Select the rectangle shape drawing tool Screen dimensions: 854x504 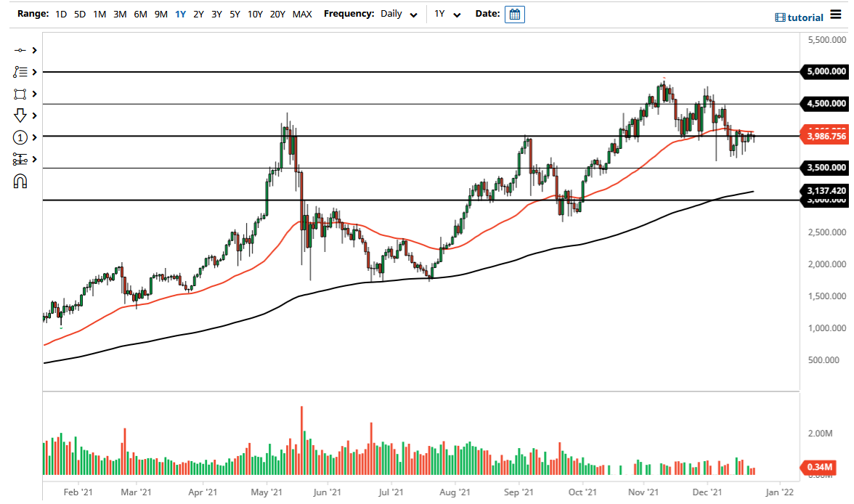pos(20,94)
